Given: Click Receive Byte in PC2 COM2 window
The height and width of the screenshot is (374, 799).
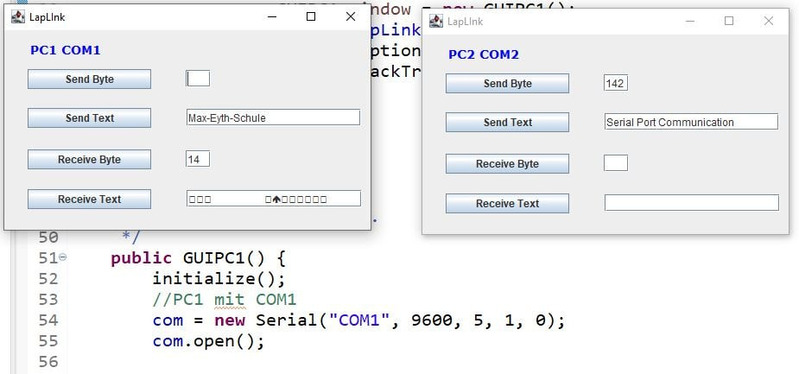Looking at the screenshot, I should (x=507, y=164).
